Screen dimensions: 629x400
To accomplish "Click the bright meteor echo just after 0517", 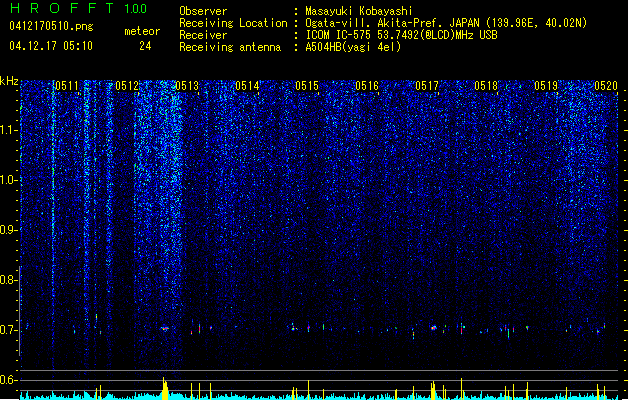I will (x=433, y=328).
